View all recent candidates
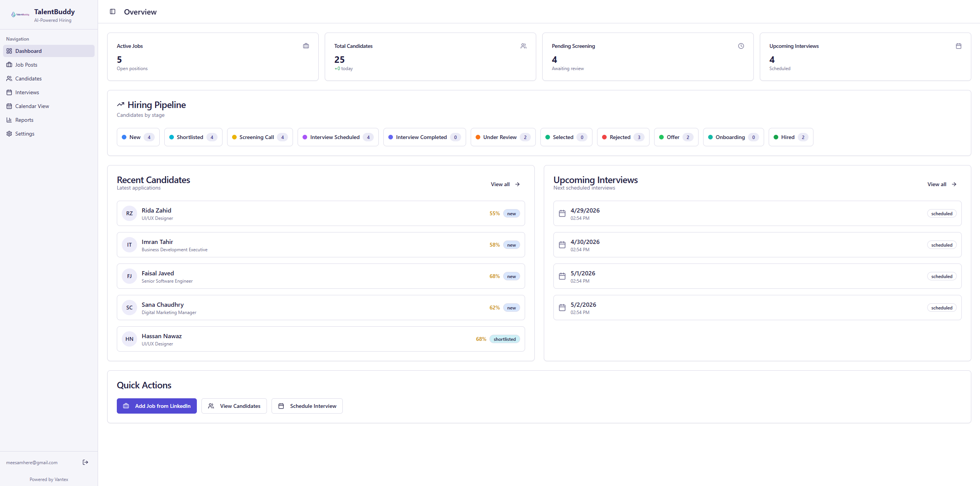The image size is (980, 486). (x=506, y=184)
